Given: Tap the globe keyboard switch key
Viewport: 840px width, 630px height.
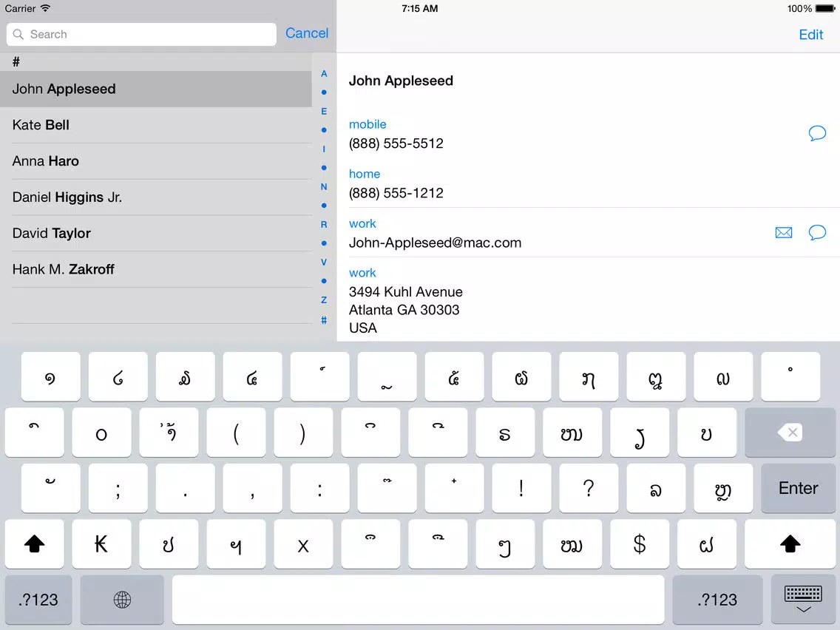Looking at the screenshot, I should (122, 600).
